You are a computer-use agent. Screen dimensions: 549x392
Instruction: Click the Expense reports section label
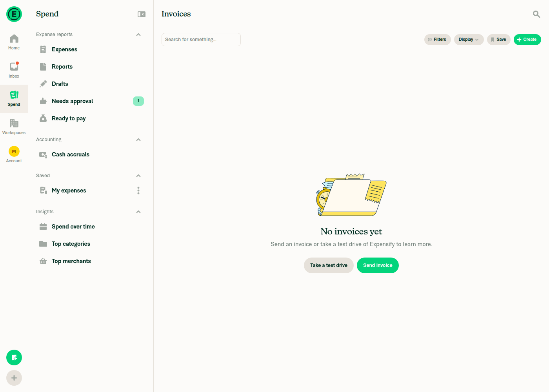pyautogui.click(x=54, y=34)
